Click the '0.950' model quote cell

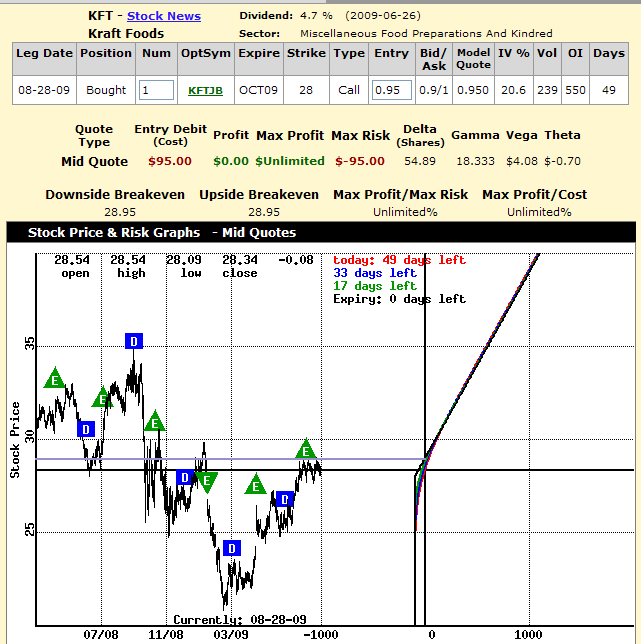point(473,90)
